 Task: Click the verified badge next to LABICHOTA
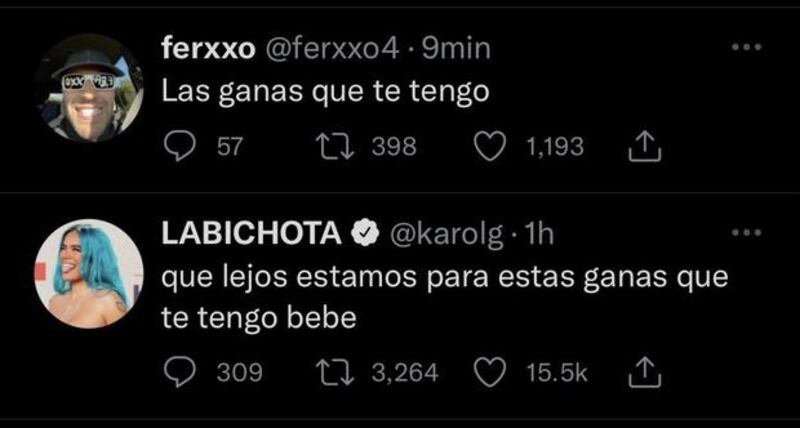[365, 235]
